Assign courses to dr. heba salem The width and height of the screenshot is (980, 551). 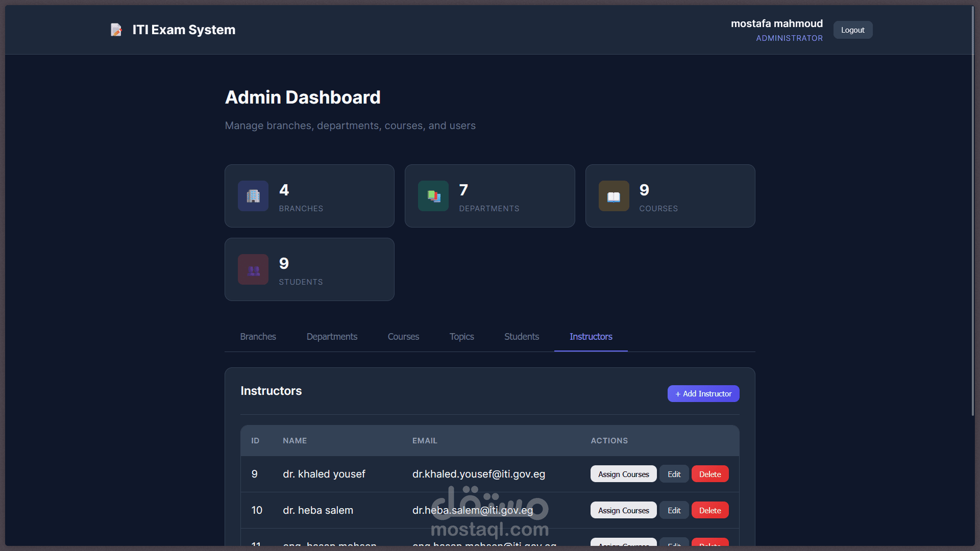pos(623,510)
